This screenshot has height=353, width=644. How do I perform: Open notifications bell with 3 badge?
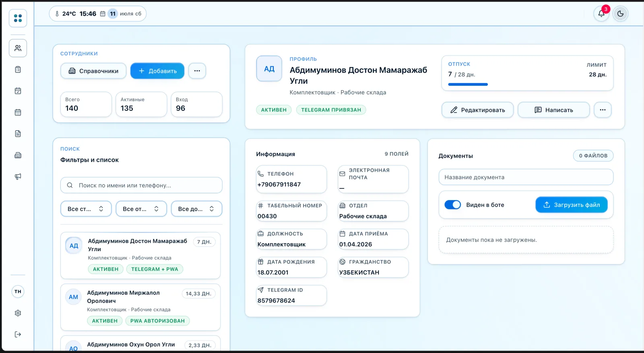(601, 14)
